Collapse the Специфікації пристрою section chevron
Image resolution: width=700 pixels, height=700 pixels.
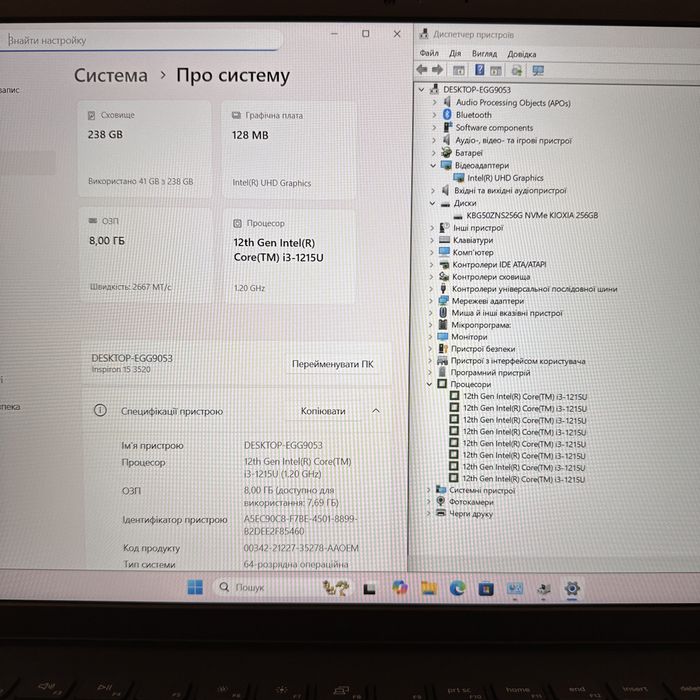(x=376, y=411)
